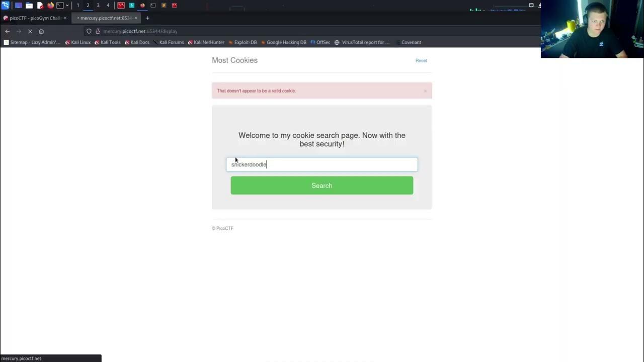Viewport: 644px width, 362px height.
Task: Close the mercury.picoctf.net tab
Action: (136, 18)
